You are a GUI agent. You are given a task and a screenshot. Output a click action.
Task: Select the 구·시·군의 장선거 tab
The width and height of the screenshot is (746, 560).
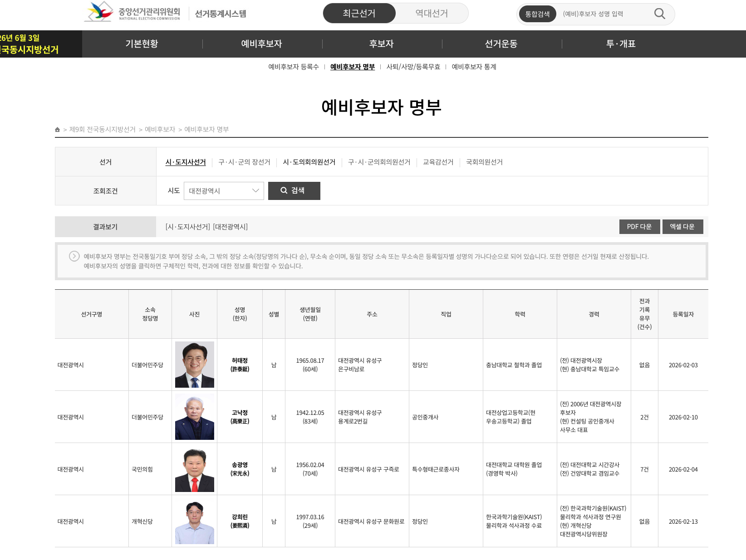point(244,162)
